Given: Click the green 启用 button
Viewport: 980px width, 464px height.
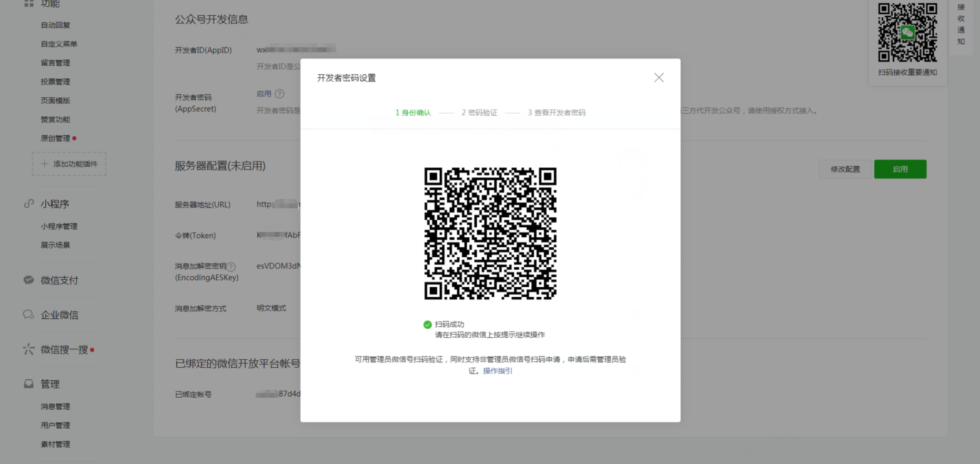Looking at the screenshot, I should point(900,169).
